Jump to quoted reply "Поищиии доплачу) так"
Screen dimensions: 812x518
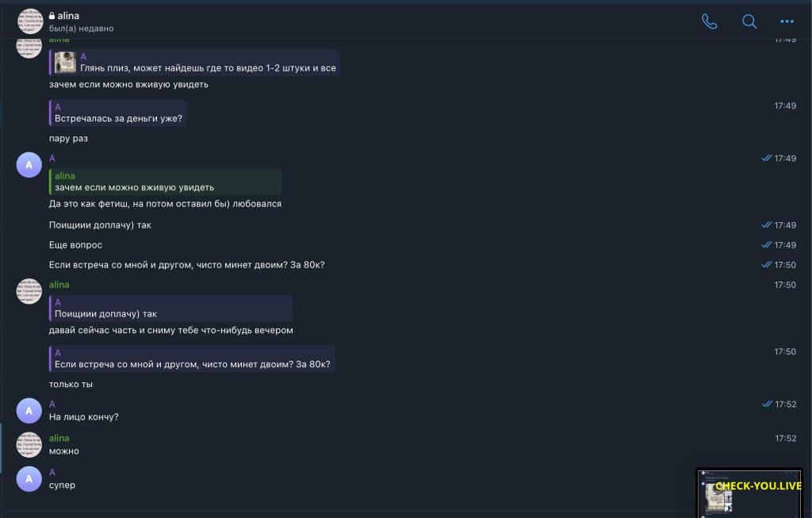pyautogui.click(x=171, y=308)
